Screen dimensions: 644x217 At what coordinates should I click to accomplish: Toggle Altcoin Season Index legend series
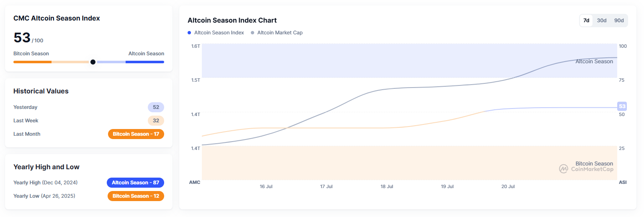pos(219,33)
